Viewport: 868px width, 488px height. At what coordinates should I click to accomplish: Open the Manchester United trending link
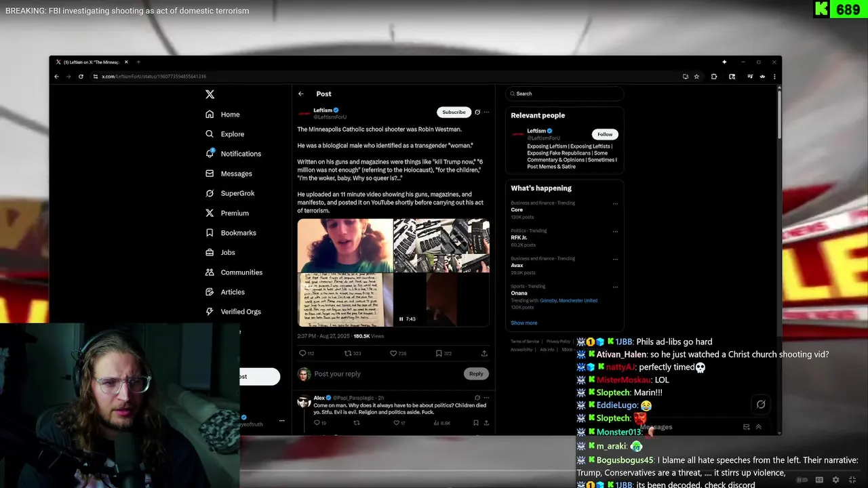578,301
